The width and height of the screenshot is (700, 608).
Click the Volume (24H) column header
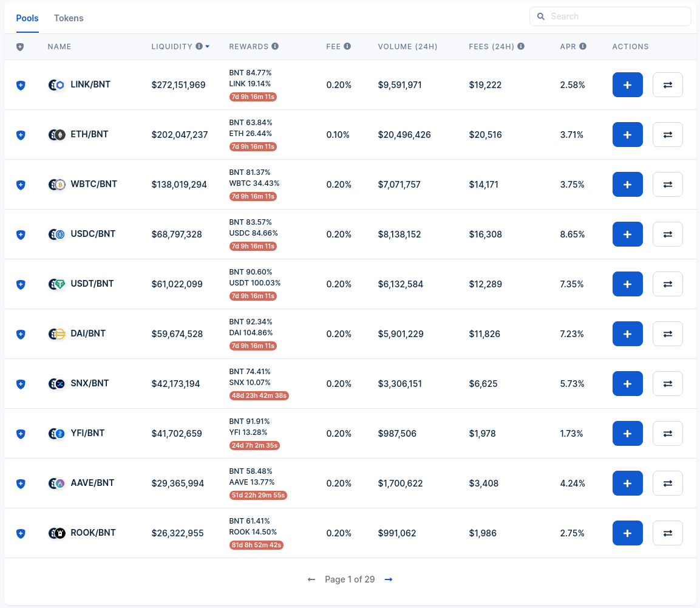point(407,46)
